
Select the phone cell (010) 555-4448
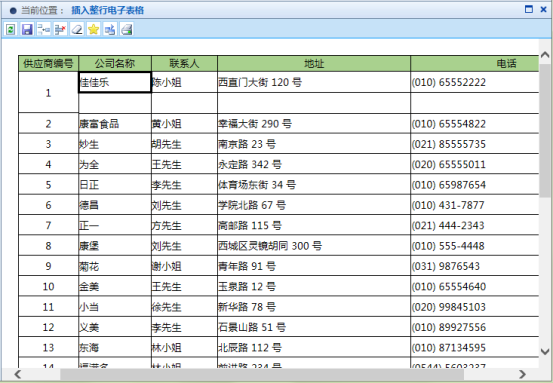pos(475,245)
